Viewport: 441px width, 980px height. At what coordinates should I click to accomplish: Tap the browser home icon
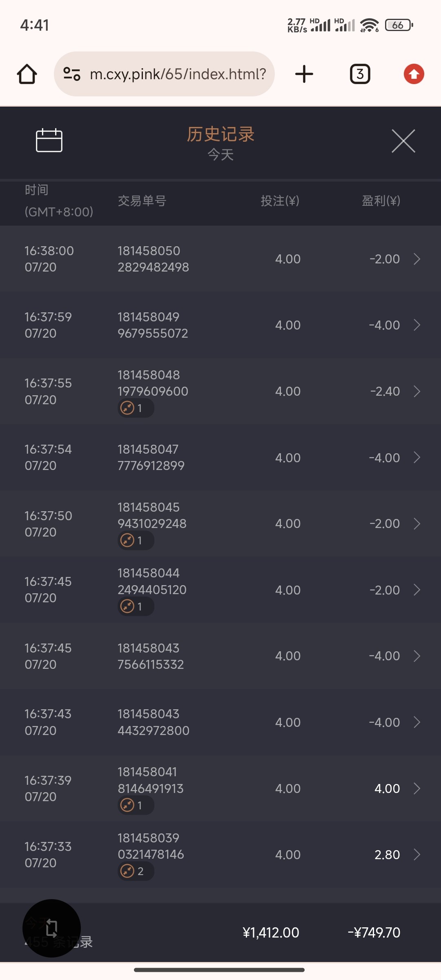click(x=27, y=74)
